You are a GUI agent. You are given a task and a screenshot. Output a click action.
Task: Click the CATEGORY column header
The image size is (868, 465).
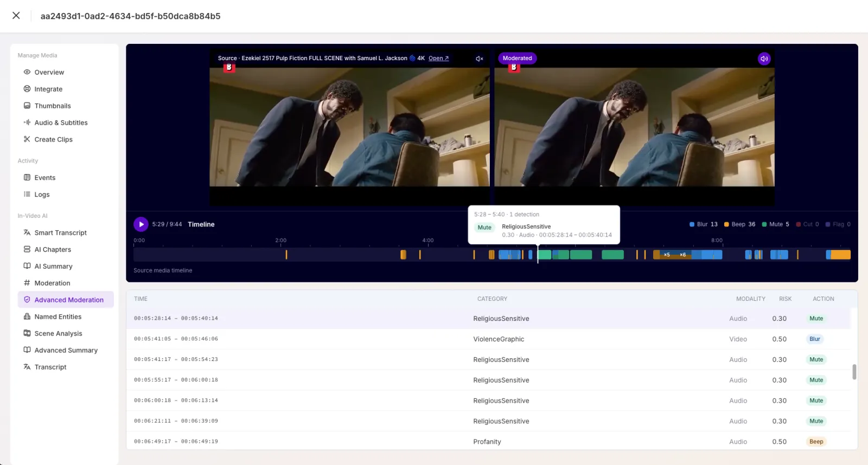[x=492, y=299]
